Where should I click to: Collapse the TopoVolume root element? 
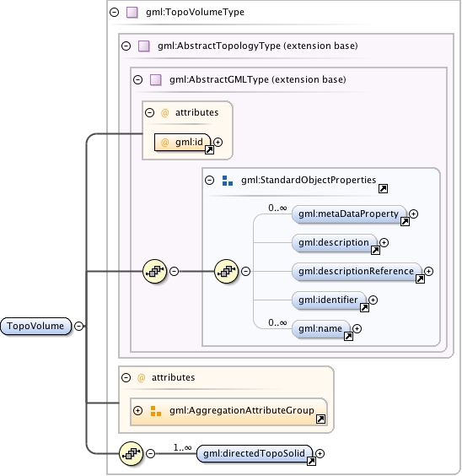point(78,326)
